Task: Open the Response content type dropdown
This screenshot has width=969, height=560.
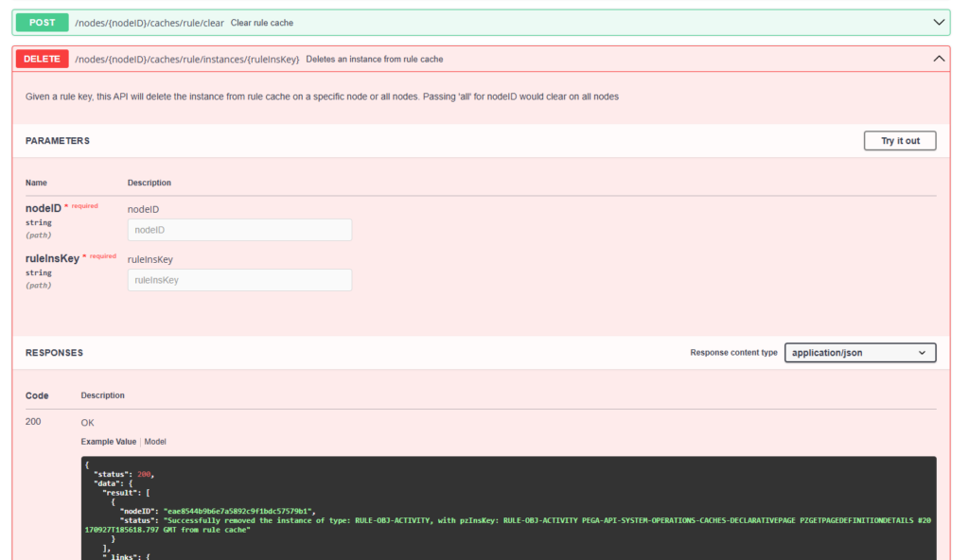Action: [860, 353]
